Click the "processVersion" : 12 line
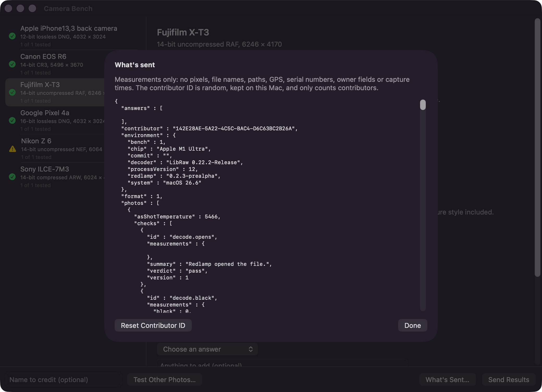The image size is (542, 392). click(163, 169)
